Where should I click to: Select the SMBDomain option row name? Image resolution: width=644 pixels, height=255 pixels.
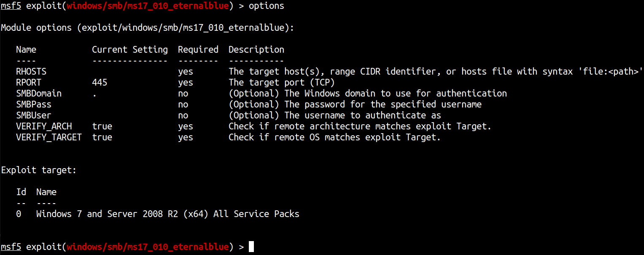pos(39,94)
